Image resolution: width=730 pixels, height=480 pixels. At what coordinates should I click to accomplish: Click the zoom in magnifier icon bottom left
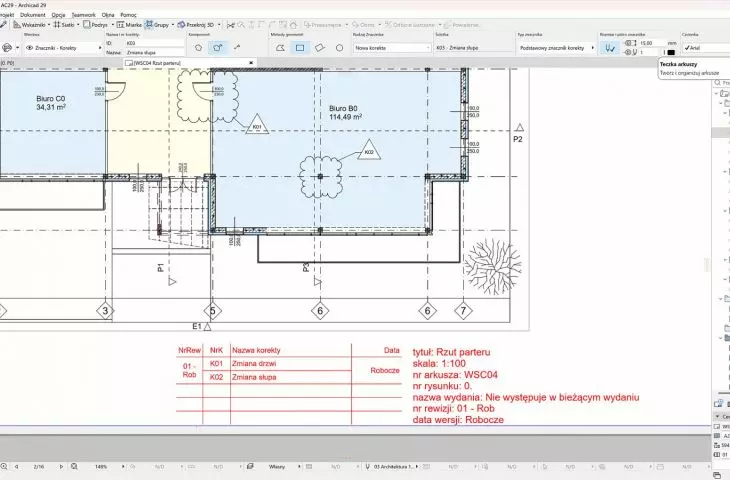pos(4,466)
